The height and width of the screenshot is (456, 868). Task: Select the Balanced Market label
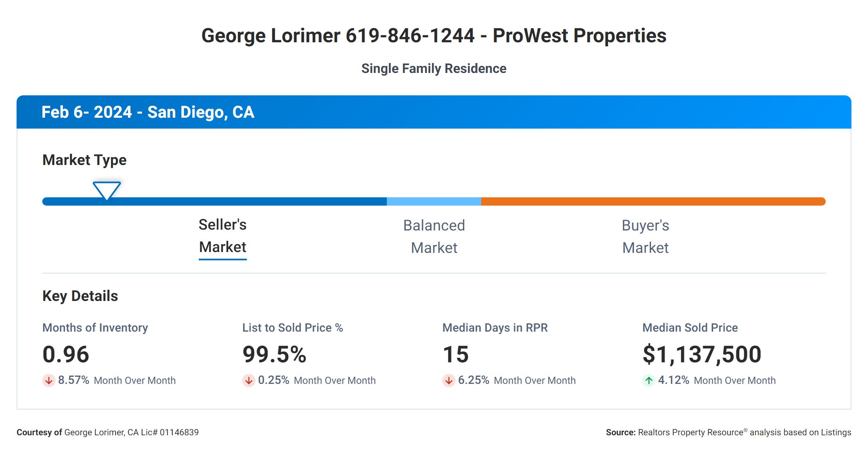pyautogui.click(x=434, y=237)
